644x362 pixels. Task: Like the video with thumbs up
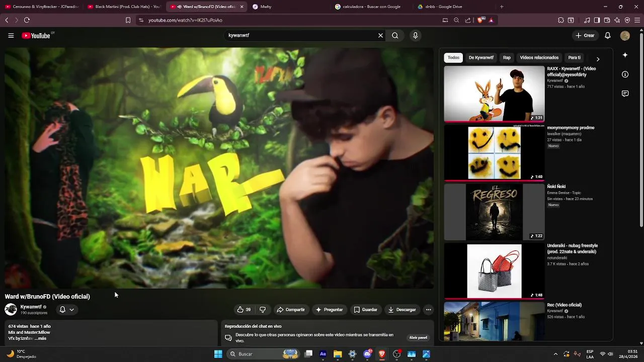(x=244, y=310)
